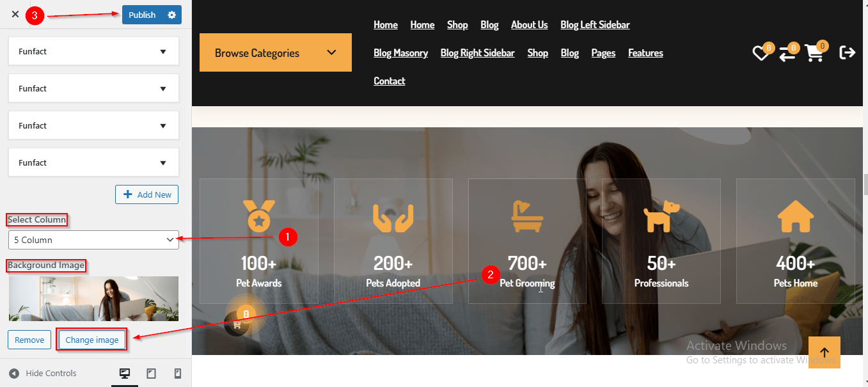Click the scroll-to-top arrow button
This screenshot has width=868, height=387.
click(x=824, y=352)
